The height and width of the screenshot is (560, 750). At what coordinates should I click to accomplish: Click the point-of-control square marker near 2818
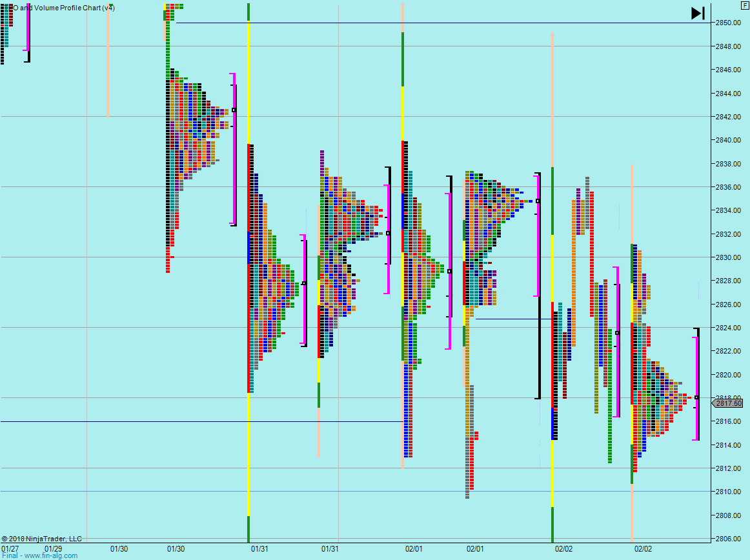(x=696, y=397)
